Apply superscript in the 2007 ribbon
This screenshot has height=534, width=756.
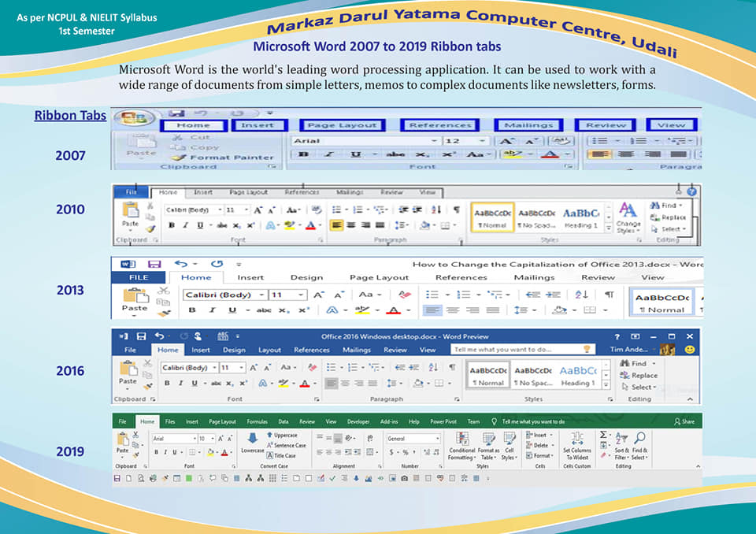(x=448, y=154)
